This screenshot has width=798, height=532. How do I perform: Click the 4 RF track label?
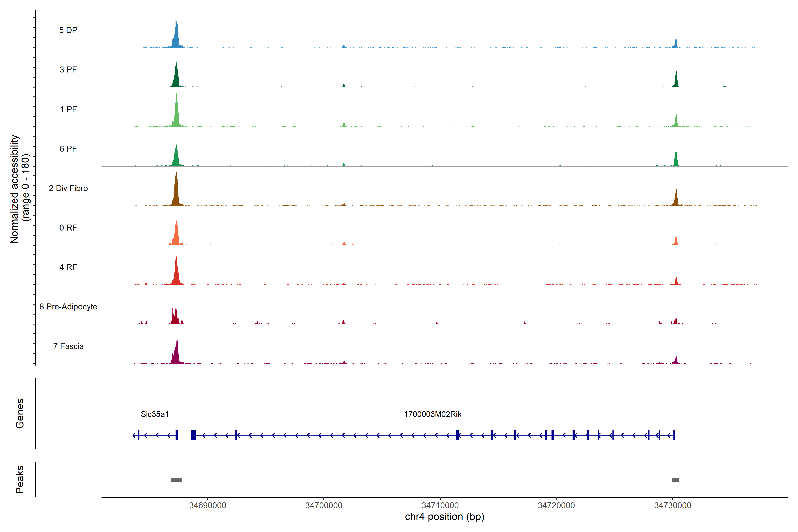coord(68,267)
